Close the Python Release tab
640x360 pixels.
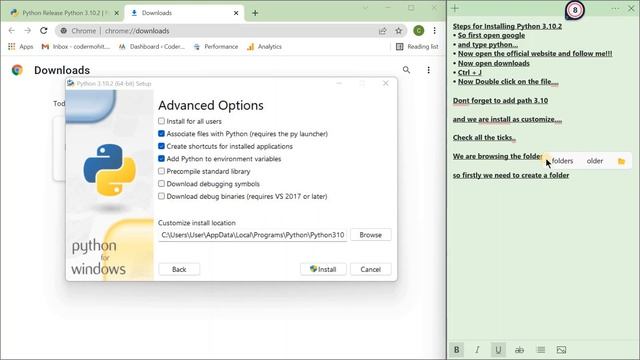pos(116,13)
